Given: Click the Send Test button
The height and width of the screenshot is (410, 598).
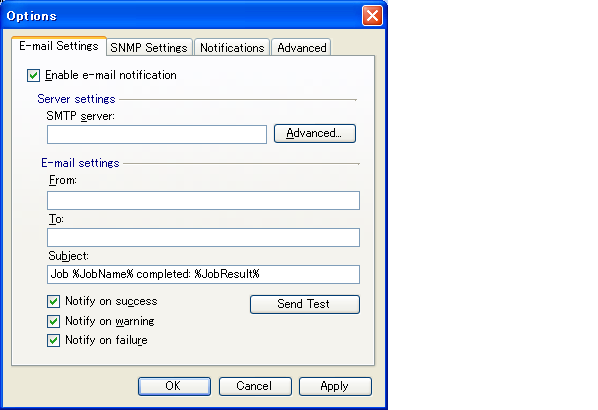Looking at the screenshot, I should pyautogui.click(x=305, y=304).
